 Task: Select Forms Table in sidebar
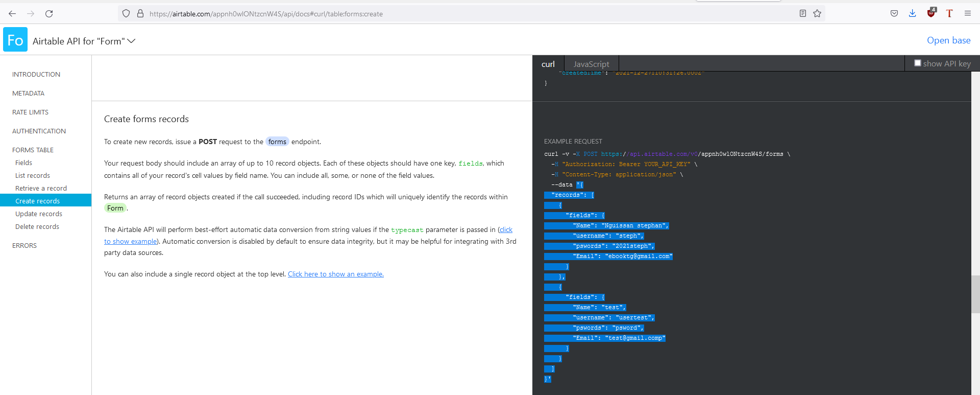[33, 150]
